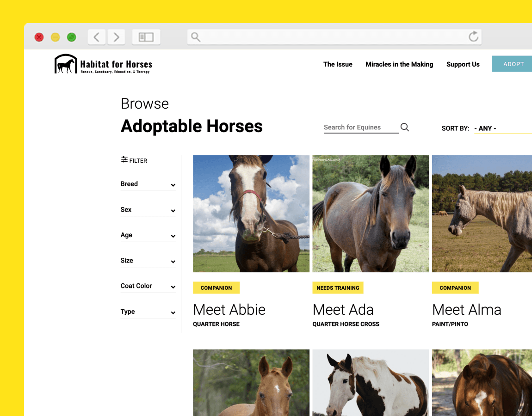Open the Age filter dropdown
Viewport: 532px width, 416px height.
coord(148,235)
